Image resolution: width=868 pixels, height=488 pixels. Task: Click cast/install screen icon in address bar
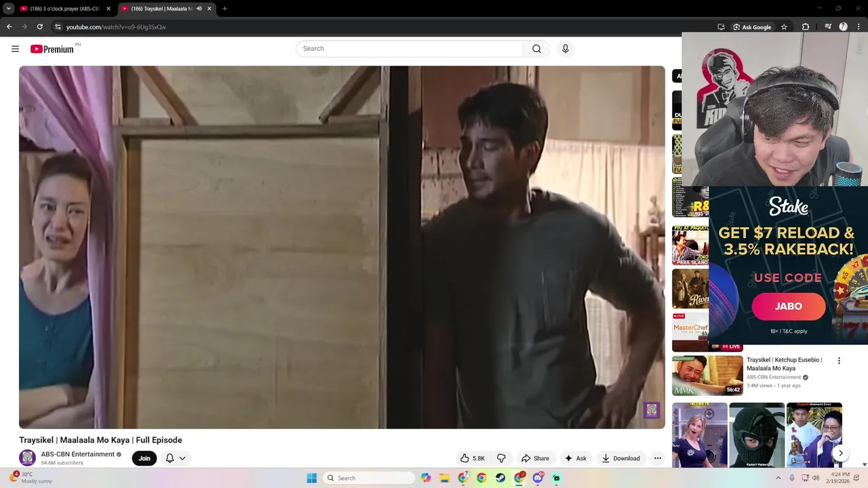coord(721,27)
